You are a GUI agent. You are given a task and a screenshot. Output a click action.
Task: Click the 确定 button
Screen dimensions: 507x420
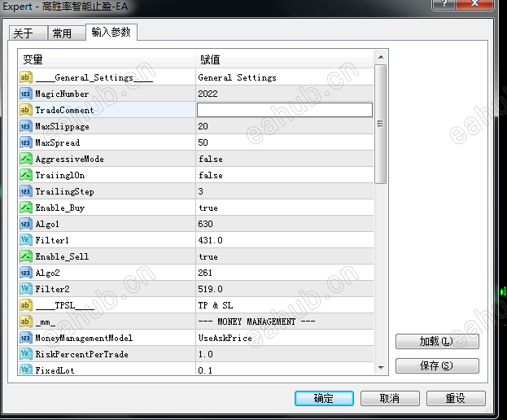pyautogui.click(x=324, y=398)
